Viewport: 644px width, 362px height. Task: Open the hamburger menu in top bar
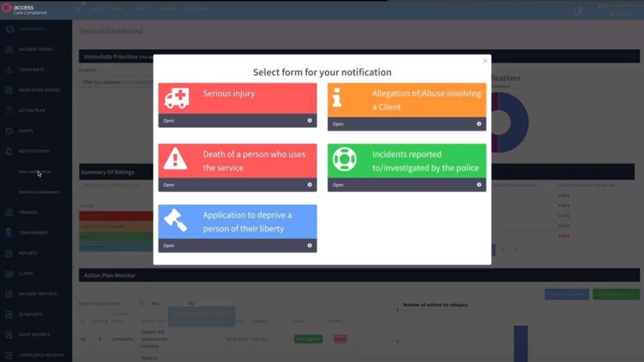78,9
